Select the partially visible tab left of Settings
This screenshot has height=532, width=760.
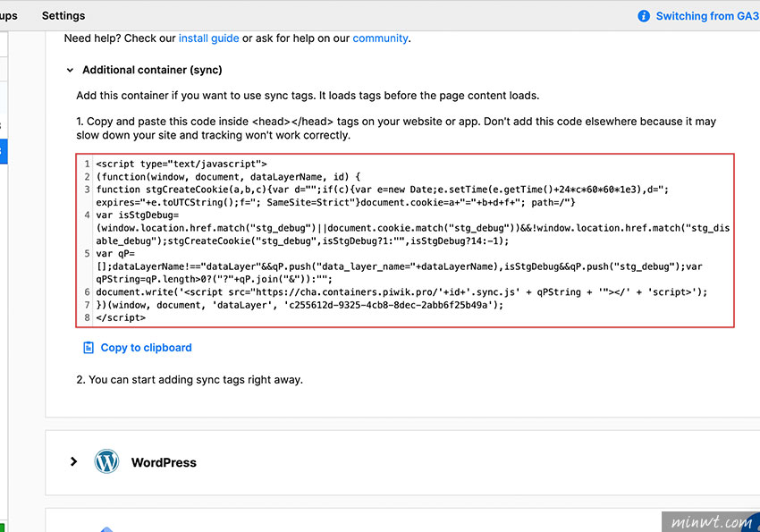[x=8, y=16]
